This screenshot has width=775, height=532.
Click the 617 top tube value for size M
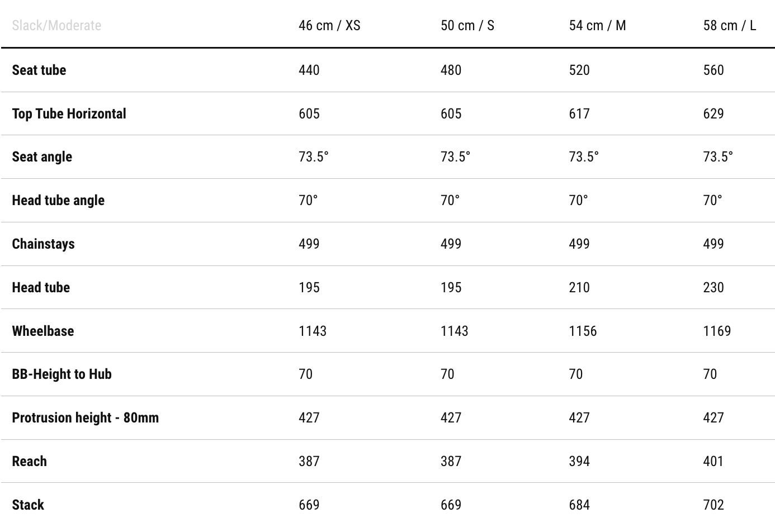[579, 114]
